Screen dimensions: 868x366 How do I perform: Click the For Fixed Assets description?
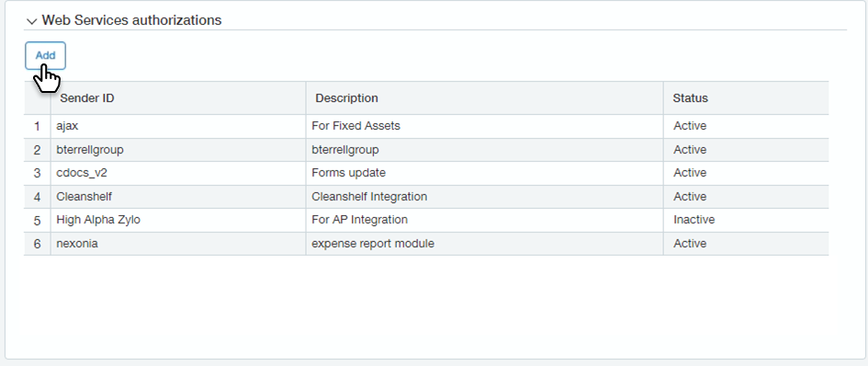tap(356, 126)
